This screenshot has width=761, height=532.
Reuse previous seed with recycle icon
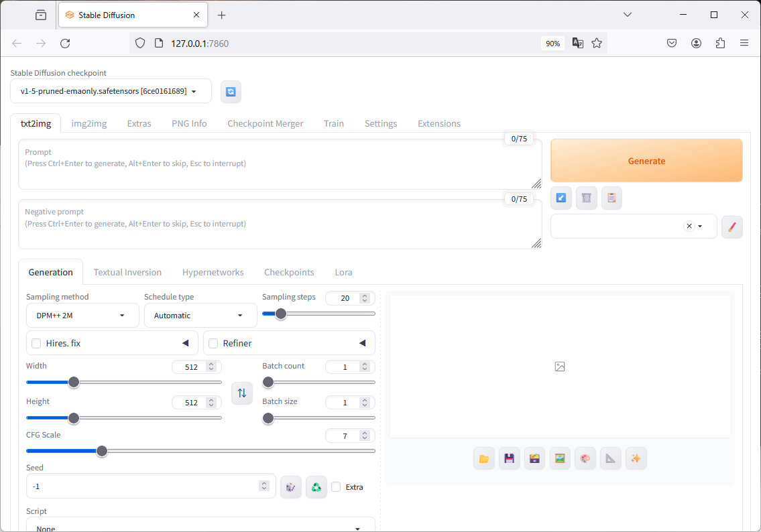[x=316, y=487]
